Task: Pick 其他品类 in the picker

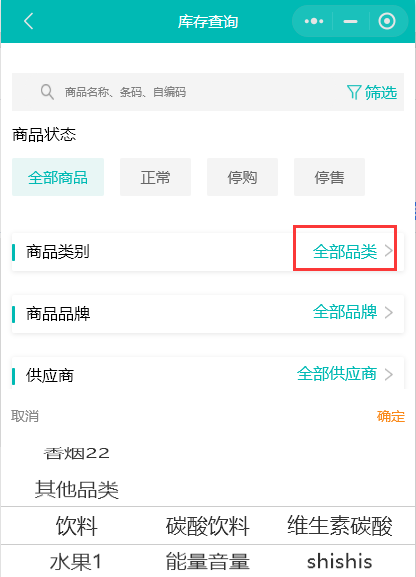Action: point(77,489)
